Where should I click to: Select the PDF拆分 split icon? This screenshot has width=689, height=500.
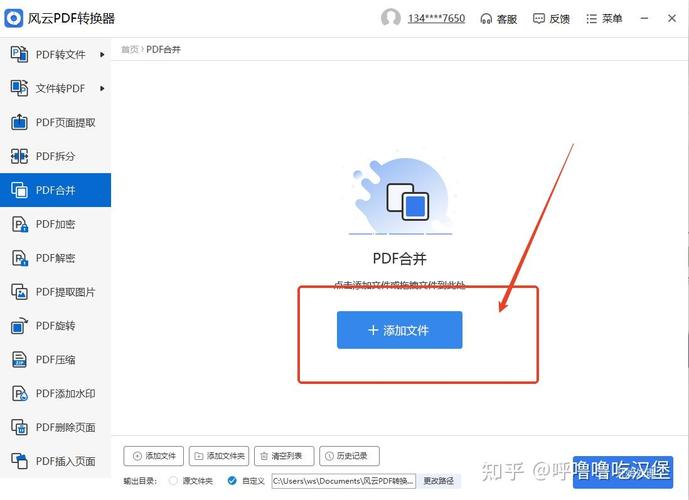coord(19,157)
